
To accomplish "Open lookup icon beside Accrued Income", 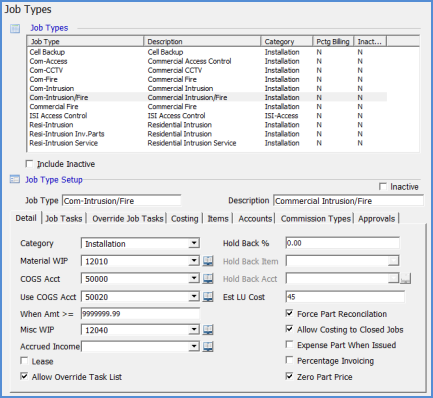I will [208, 347].
